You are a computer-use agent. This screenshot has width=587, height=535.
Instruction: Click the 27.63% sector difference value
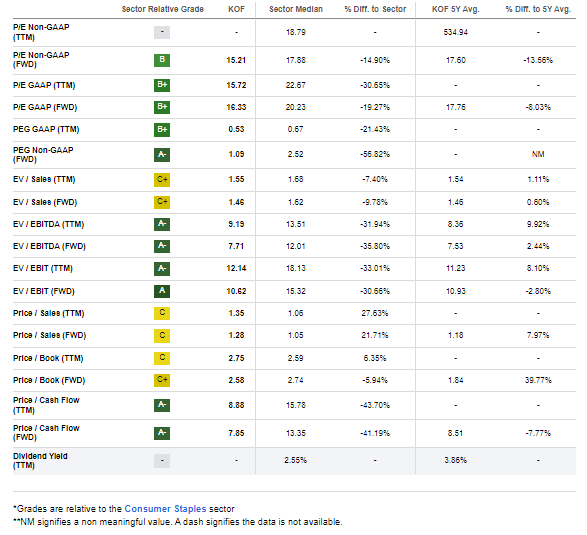pos(375,313)
